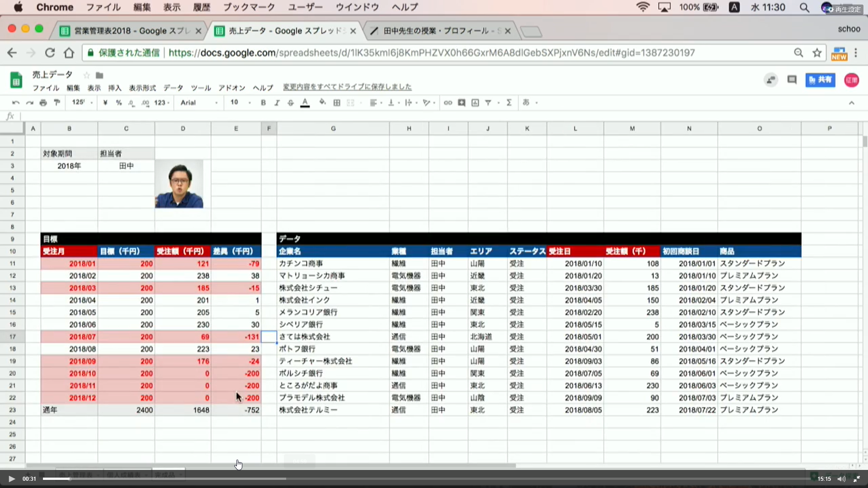Viewport: 868px width, 488px height.
Task: Open the Arial font dropdown
Action: click(x=199, y=103)
